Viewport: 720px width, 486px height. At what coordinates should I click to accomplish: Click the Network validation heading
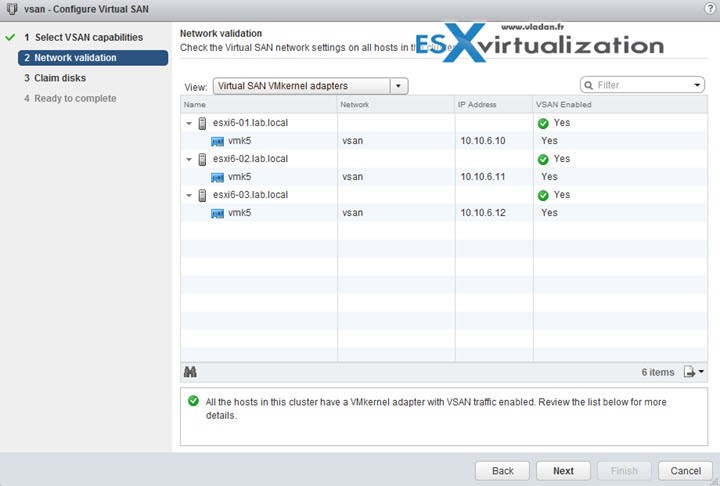221,34
